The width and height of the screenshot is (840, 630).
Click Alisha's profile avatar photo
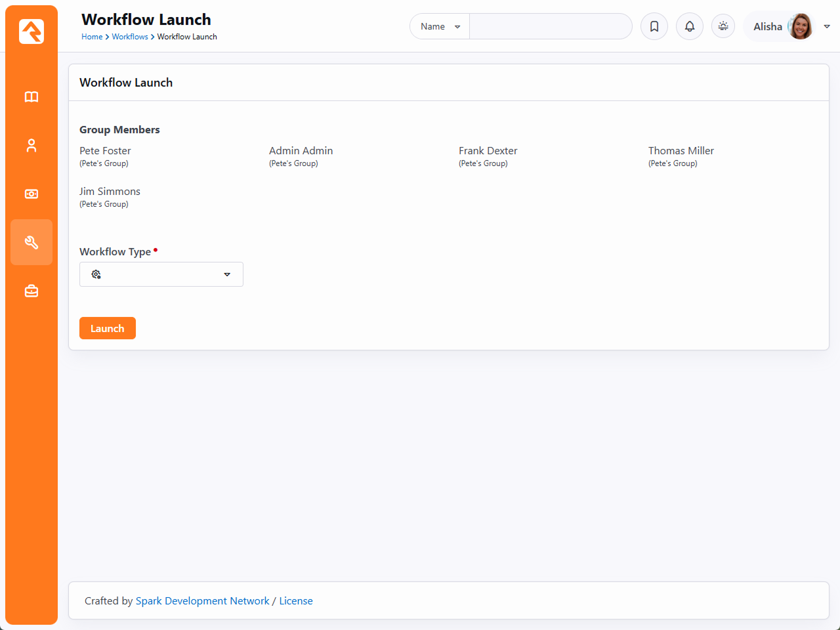click(800, 26)
